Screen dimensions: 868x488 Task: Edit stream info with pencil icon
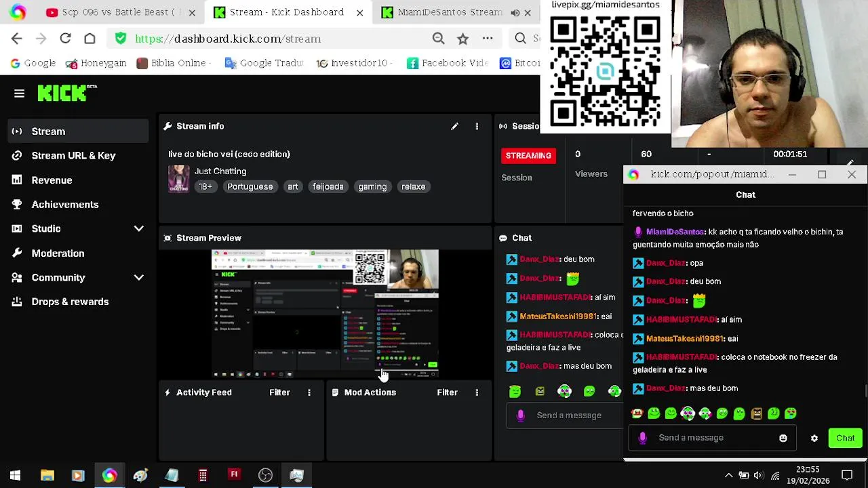click(x=454, y=126)
